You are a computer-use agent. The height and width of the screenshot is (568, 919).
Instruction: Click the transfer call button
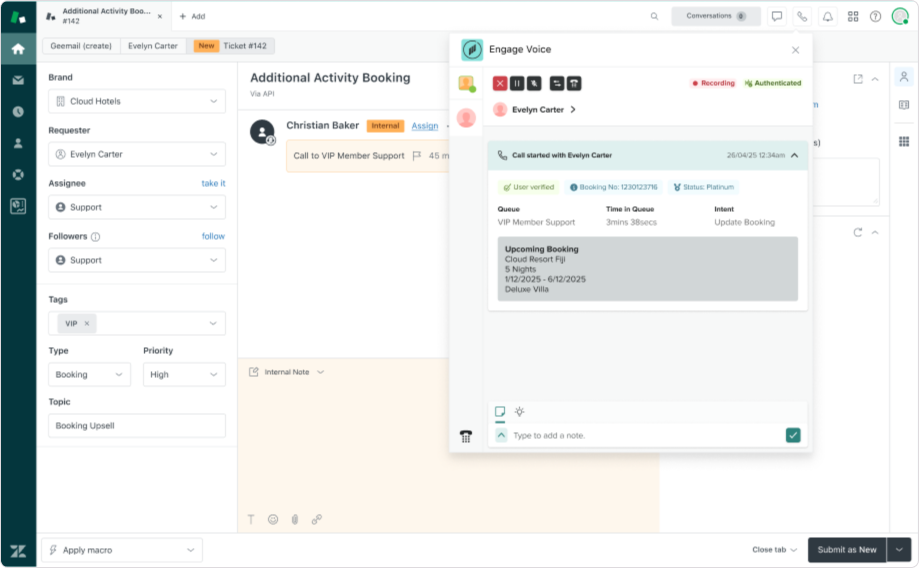[557, 83]
